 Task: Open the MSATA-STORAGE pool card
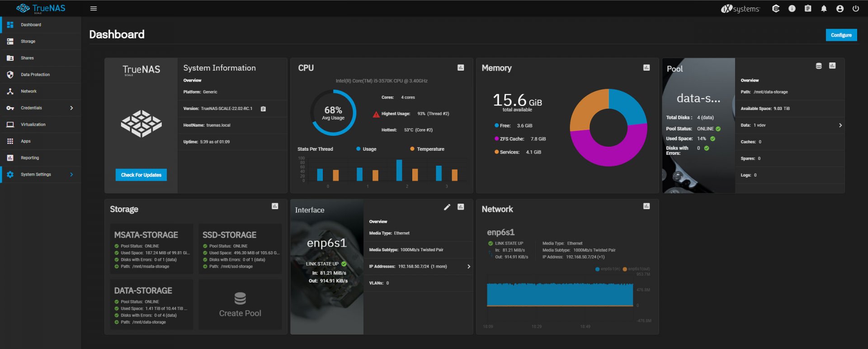tap(151, 249)
